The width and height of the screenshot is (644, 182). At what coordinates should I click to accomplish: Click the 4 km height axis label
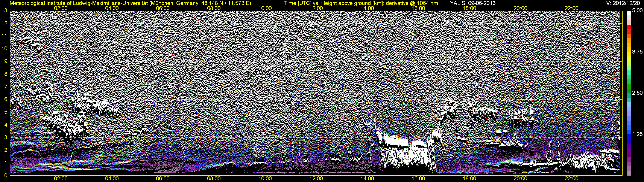point(6,125)
